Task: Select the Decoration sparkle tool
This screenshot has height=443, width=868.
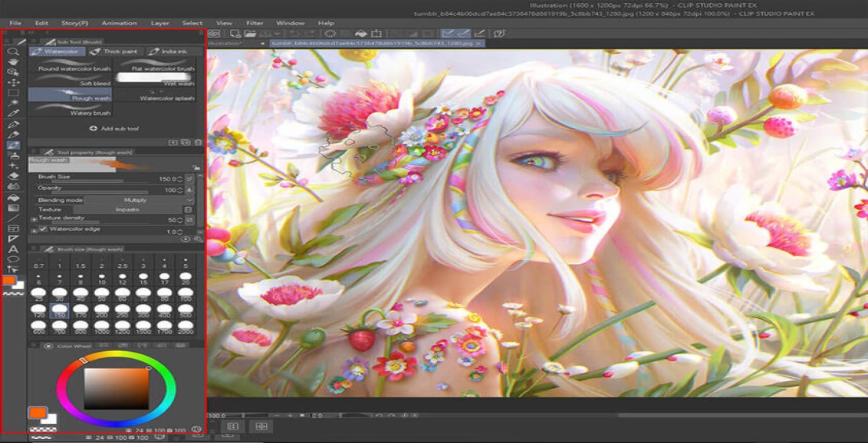Action: [x=13, y=166]
